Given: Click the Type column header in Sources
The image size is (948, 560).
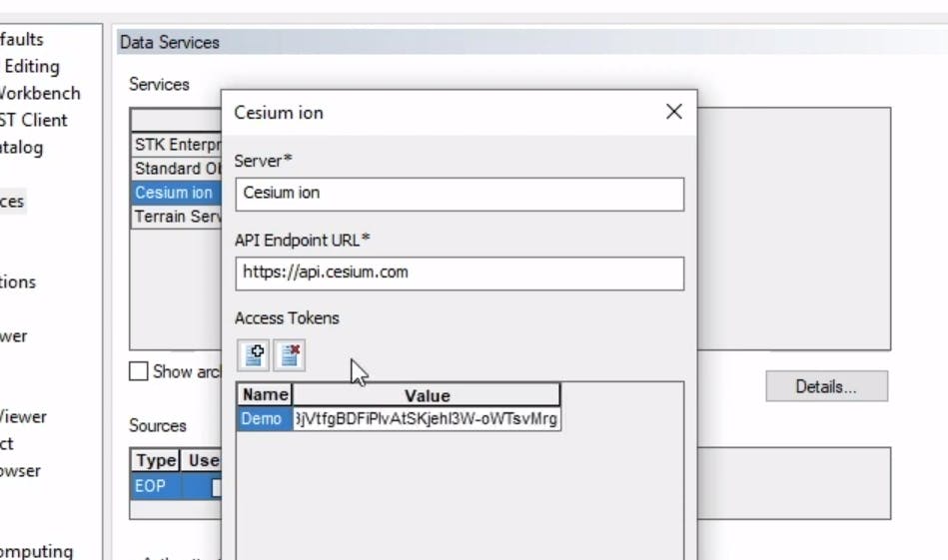Looking at the screenshot, I should pyautogui.click(x=156, y=461).
